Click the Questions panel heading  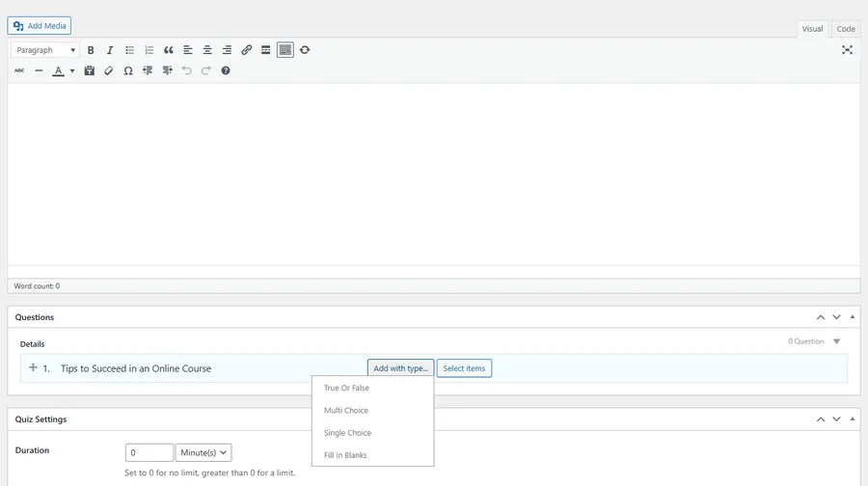coord(35,317)
